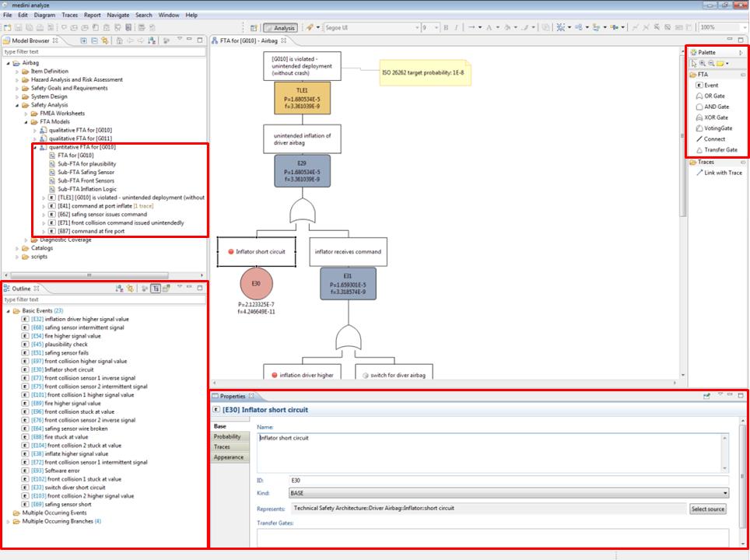The height and width of the screenshot is (560, 750).
Task: Toggle italic text formatting
Action: point(456,28)
